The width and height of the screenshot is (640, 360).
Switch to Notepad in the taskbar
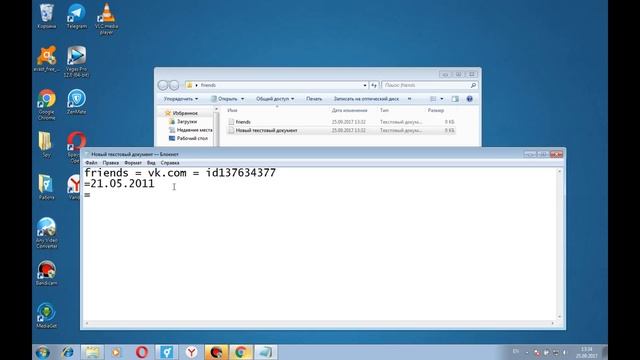pyautogui.click(x=266, y=352)
